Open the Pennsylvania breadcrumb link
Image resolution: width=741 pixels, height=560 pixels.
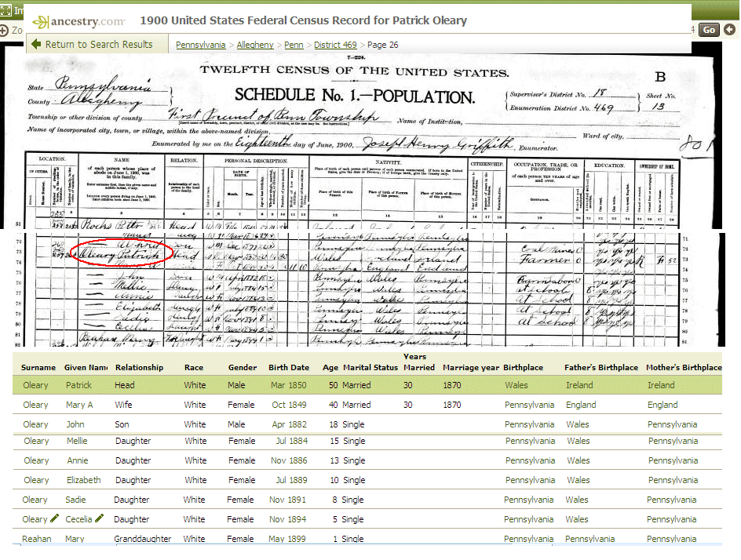[200, 45]
